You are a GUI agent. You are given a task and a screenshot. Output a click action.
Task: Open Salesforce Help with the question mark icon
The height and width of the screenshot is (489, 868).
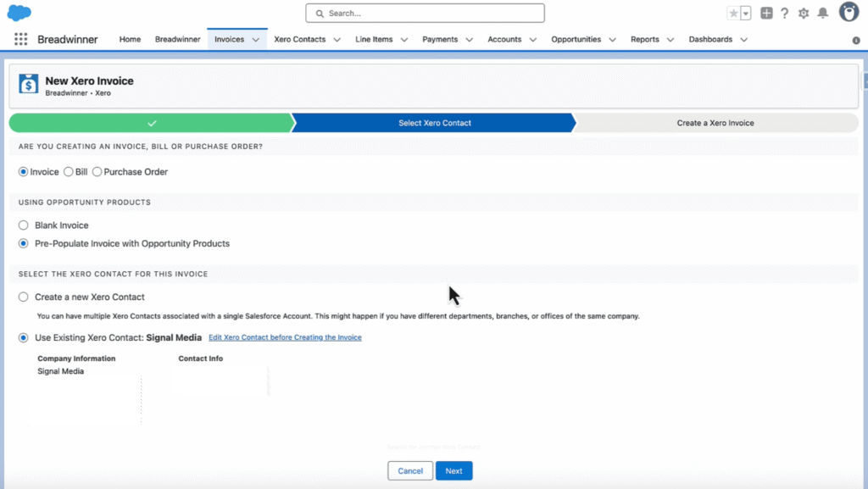click(785, 14)
